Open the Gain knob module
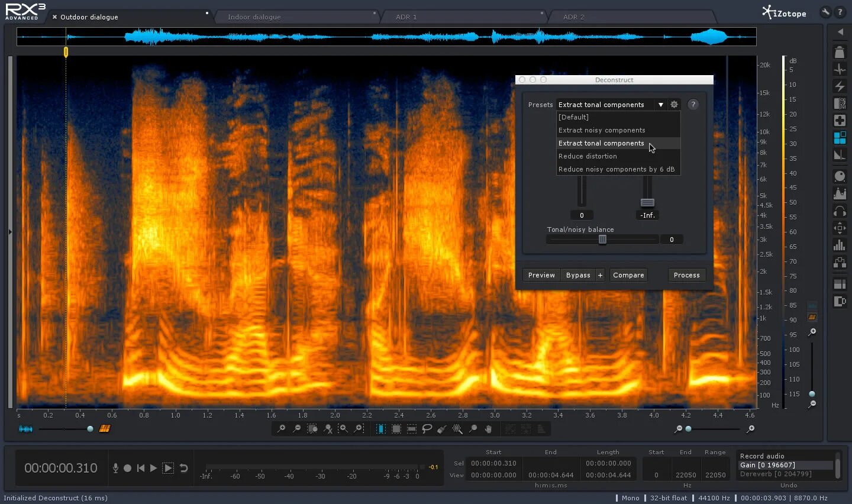Image resolution: width=852 pixels, height=504 pixels. (840, 176)
